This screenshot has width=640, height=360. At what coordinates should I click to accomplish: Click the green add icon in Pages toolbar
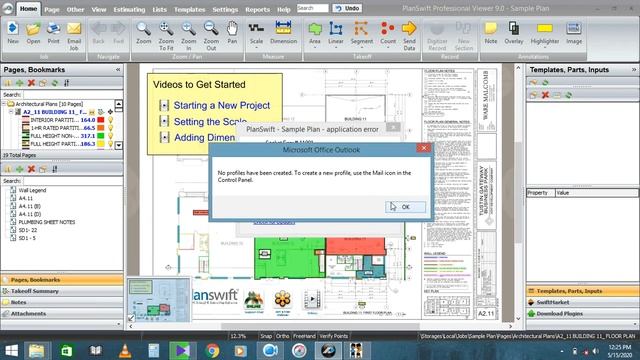click(19, 83)
